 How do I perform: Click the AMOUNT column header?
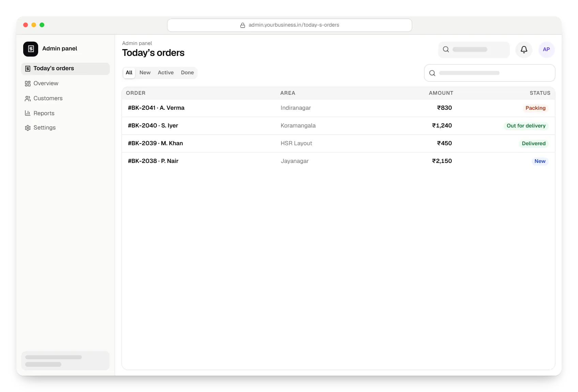441,93
